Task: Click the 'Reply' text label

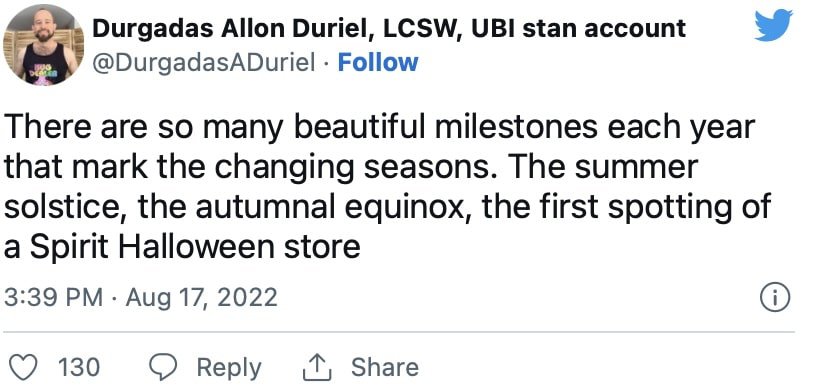Action: click(229, 368)
